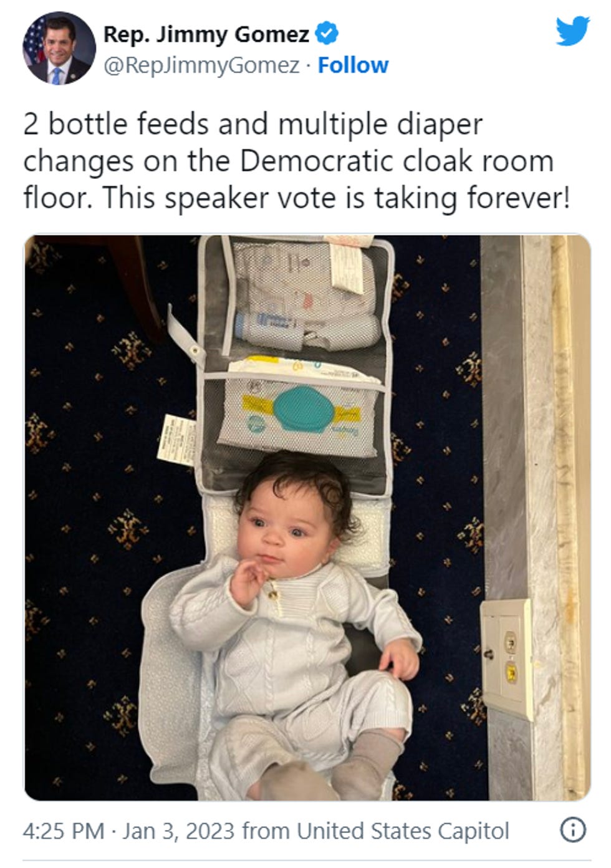Image resolution: width=611 pixels, height=868 pixels.
Task: Click the first line "2 bottle feeds"
Action: 117,124
